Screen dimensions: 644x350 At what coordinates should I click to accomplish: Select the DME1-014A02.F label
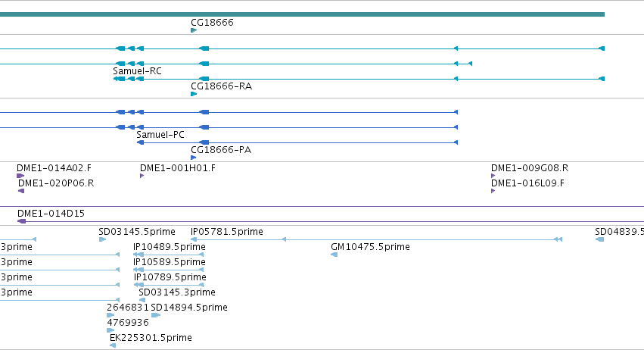pyautogui.click(x=54, y=168)
